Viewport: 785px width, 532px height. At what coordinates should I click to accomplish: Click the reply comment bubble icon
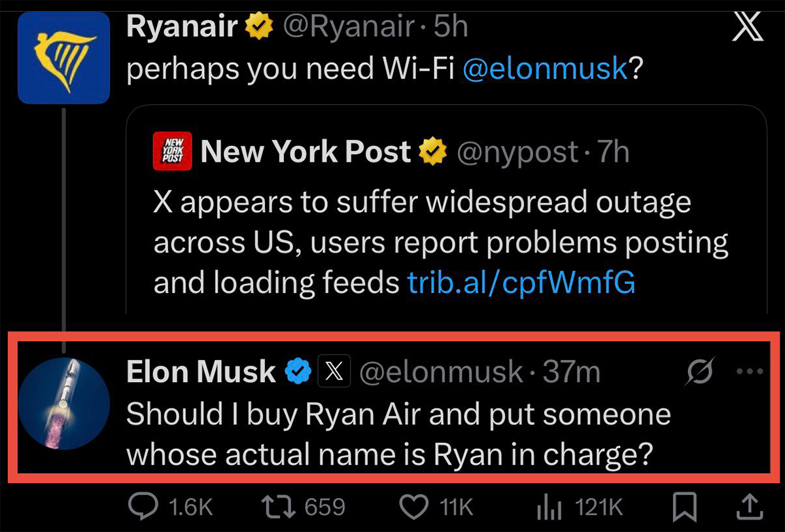[139, 506]
